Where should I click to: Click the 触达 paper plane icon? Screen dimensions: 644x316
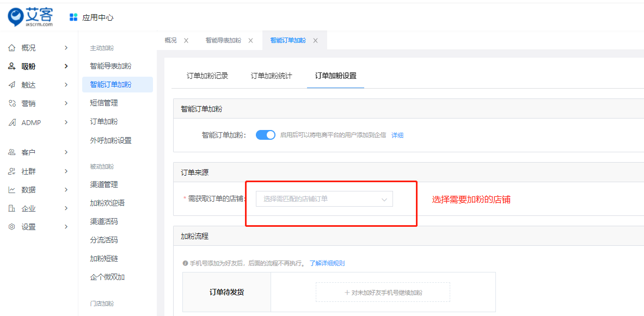coord(11,85)
